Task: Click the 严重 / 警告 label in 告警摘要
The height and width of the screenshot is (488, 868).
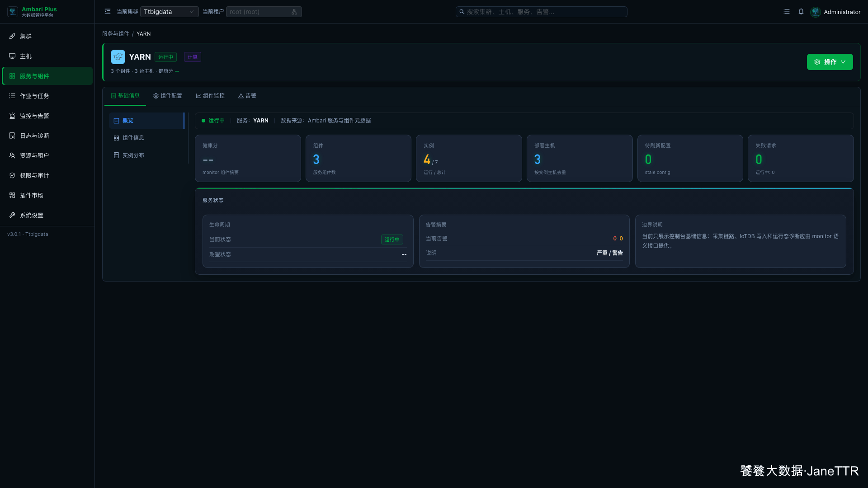Action: (x=610, y=253)
